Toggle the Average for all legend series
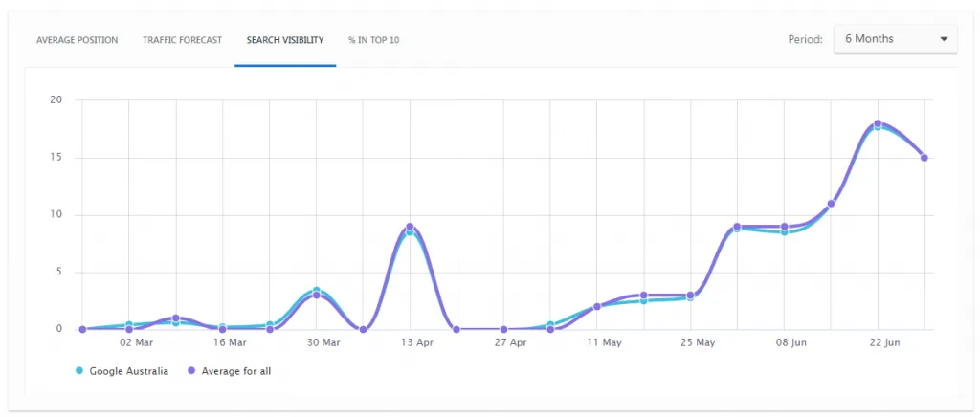The height and width of the screenshot is (417, 980). coord(229,371)
